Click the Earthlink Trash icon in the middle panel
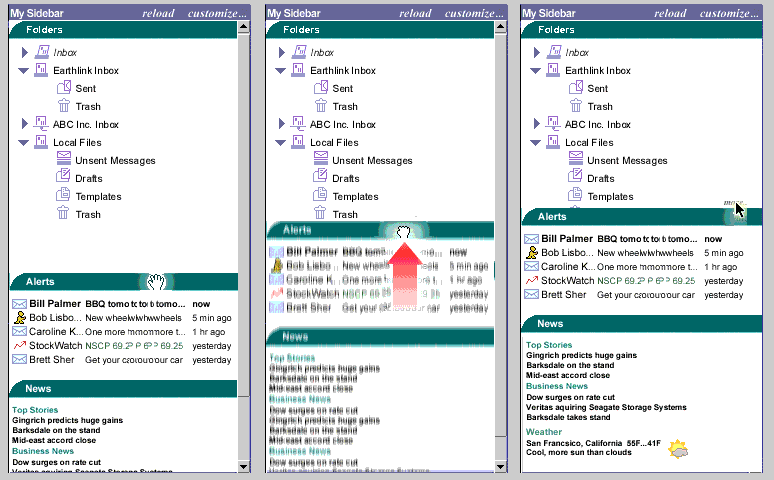This screenshot has width=774, height=480. pos(321,106)
